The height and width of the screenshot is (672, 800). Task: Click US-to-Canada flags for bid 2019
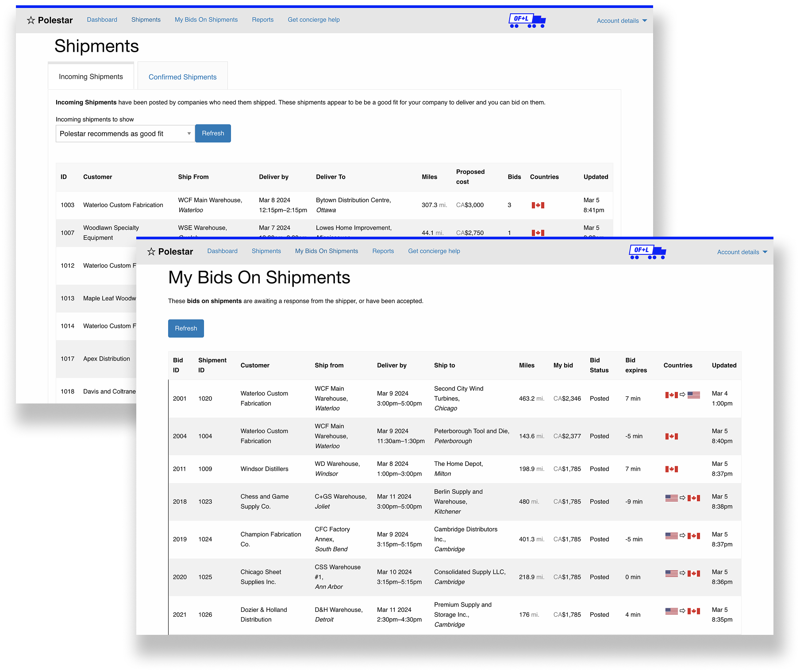point(682,535)
